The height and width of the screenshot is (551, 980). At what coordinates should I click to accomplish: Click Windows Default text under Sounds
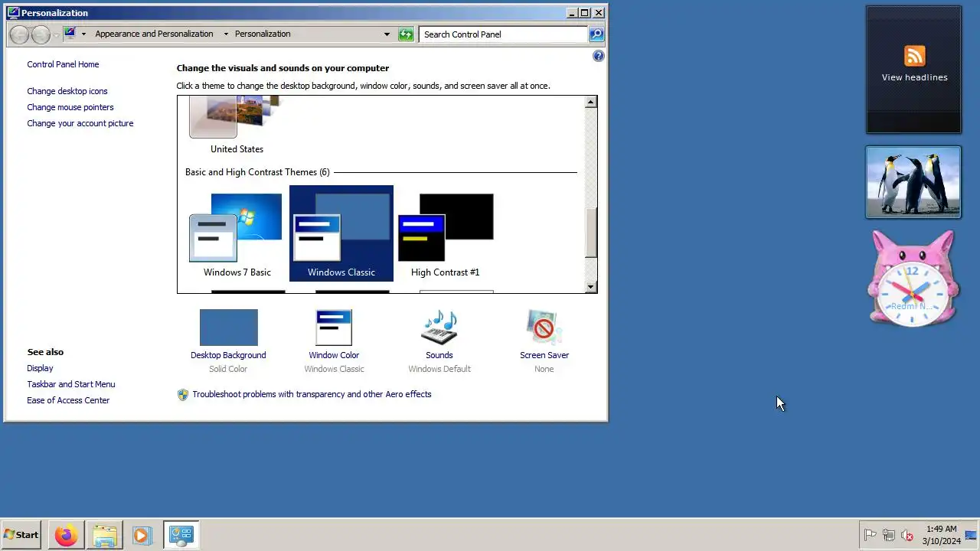439,369
